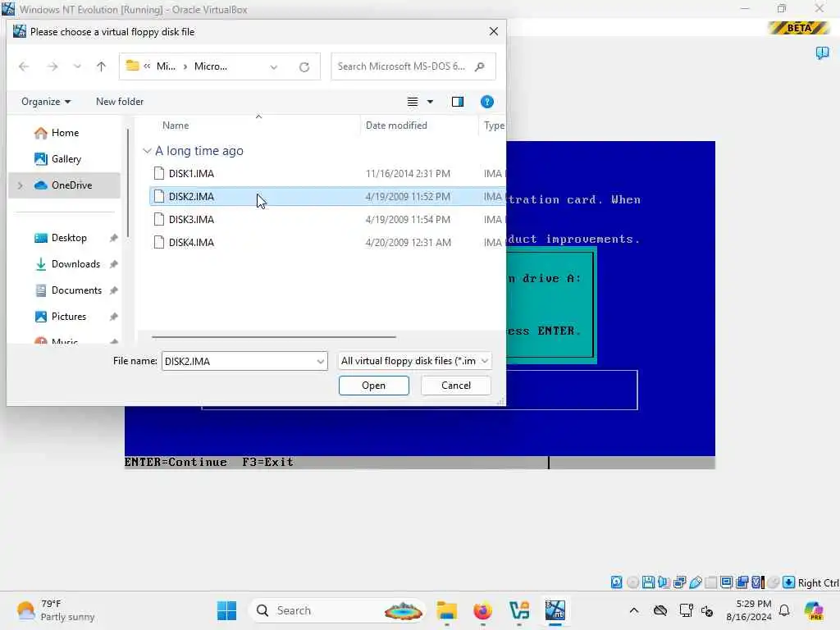Click the VirtualBox Manager taskbar icon

click(x=519, y=610)
